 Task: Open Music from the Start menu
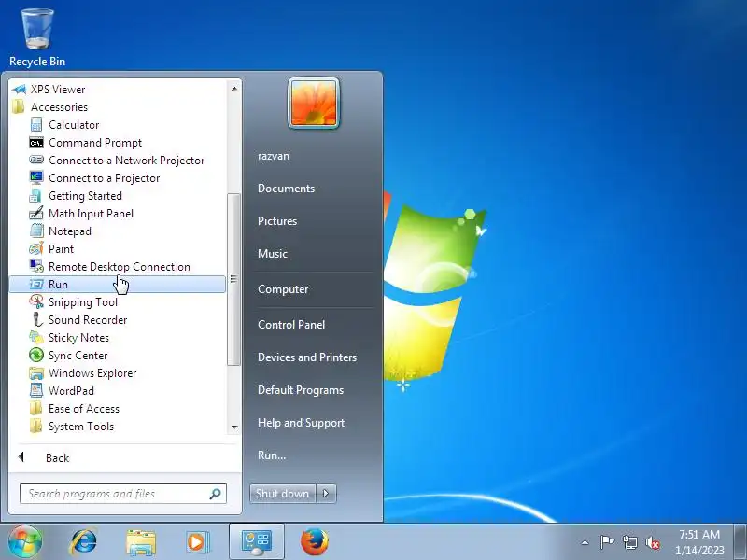[x=273, y=253]
